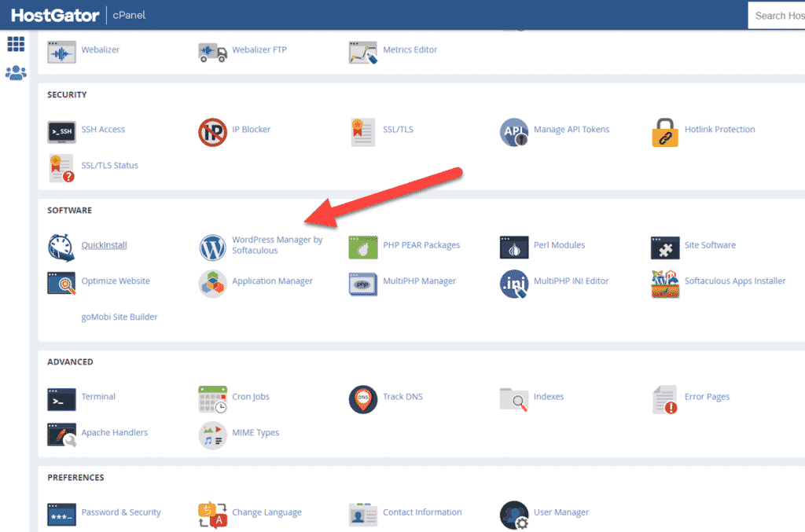Screen dimensions: 805x532
Task: Open the User Manager icon
Action: pyautogui.click(x=514, y=515)
